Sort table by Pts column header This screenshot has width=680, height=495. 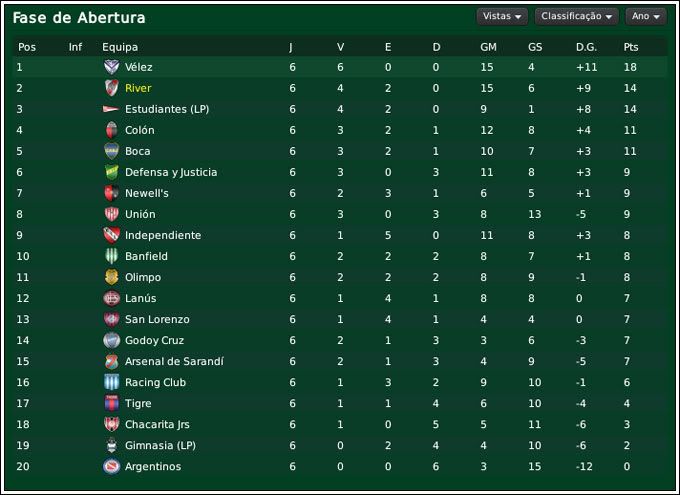tap(631, 47)
